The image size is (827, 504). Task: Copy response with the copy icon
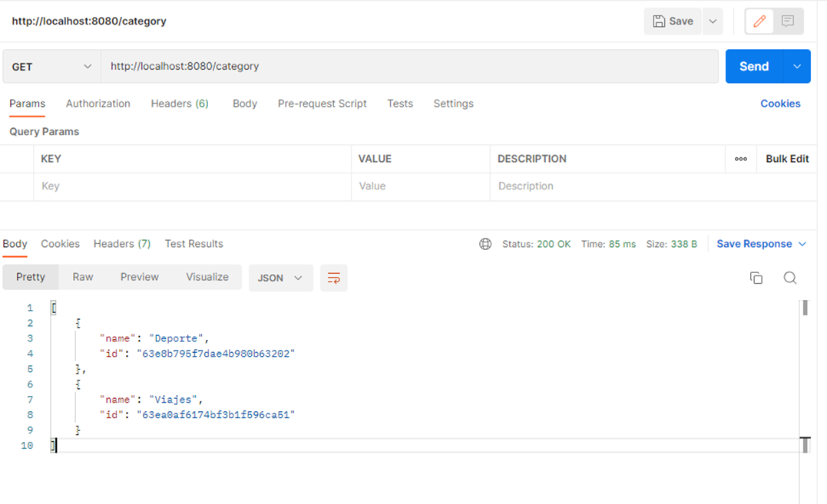pyautogui.click(x=756, y=278)
